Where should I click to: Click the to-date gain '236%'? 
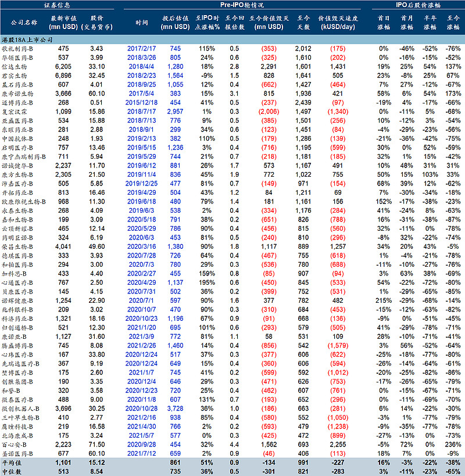[x=453, y=445]
